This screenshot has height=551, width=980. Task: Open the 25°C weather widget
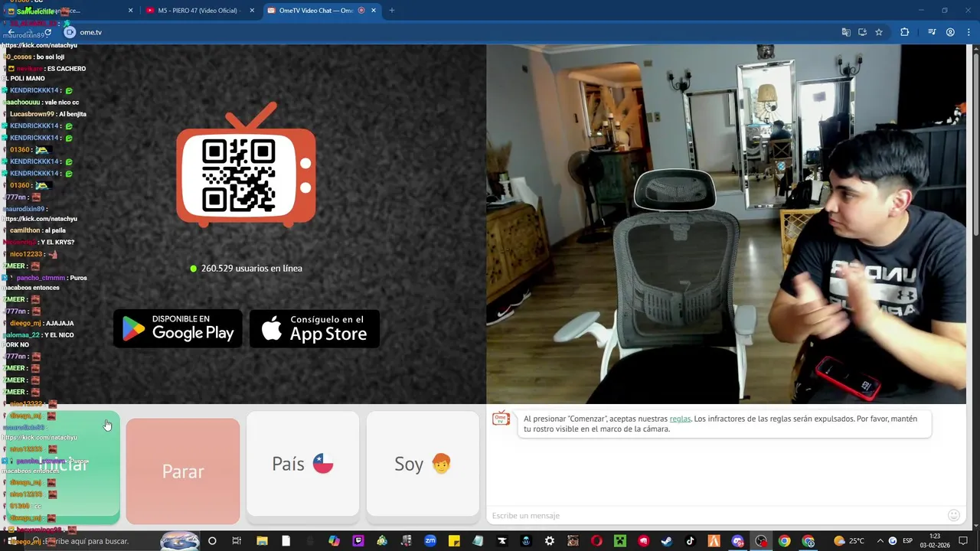click(x=848, y=541)
